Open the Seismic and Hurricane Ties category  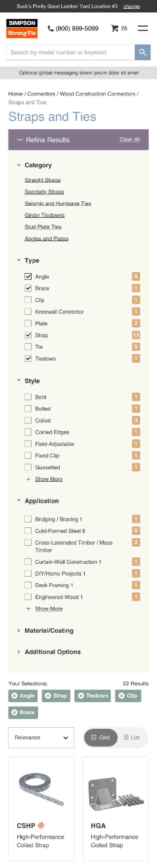pos(58,204)
